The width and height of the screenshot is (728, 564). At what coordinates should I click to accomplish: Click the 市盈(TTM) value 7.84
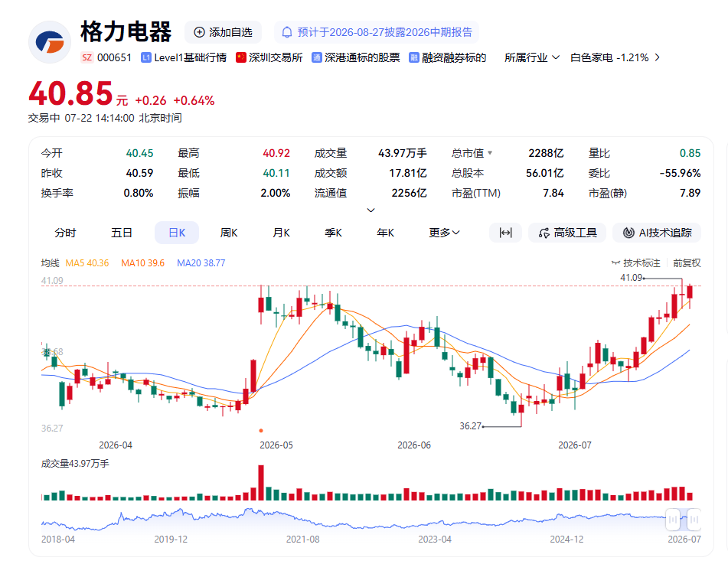point(553,193)
